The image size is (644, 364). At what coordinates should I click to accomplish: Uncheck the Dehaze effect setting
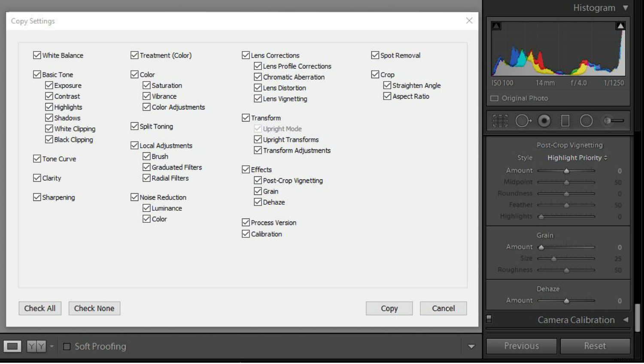point(258,202)
